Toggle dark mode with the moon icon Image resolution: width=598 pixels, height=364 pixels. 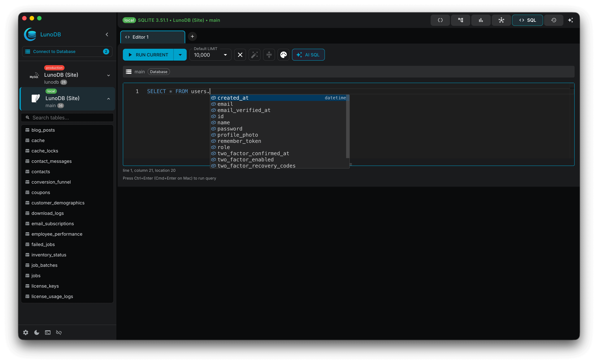(37, 332)
